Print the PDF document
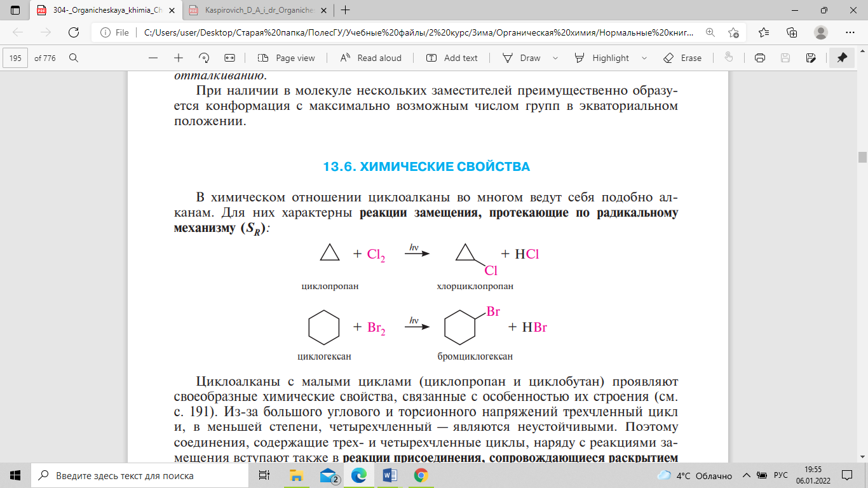The image size is (868, 488). pyautogui.click(x=759, y=58)
